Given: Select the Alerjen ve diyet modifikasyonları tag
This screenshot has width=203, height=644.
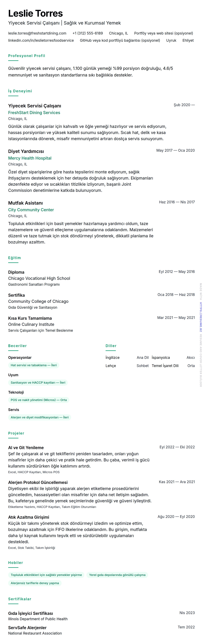Looking at the screenshot, I should pos(40,417).
